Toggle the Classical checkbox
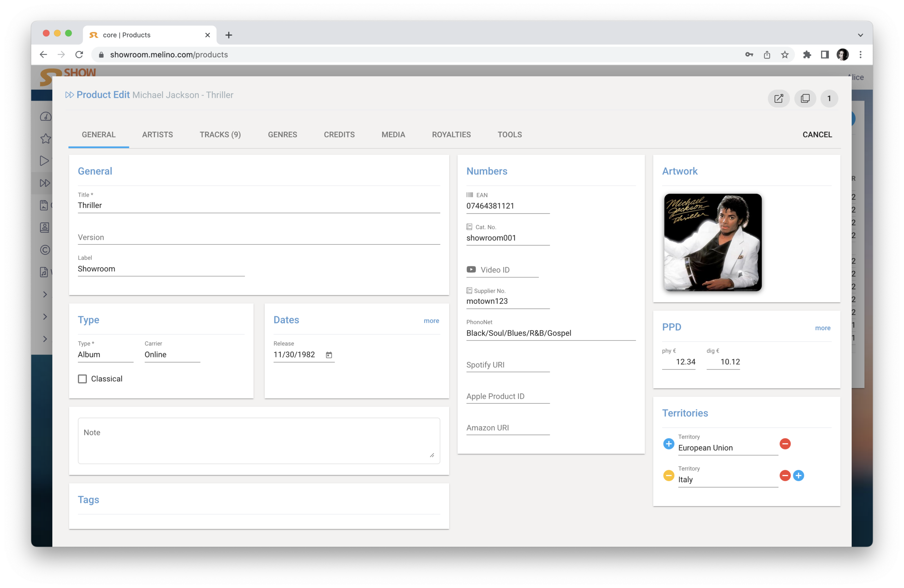Screen dimensions: 904x588 82,379
